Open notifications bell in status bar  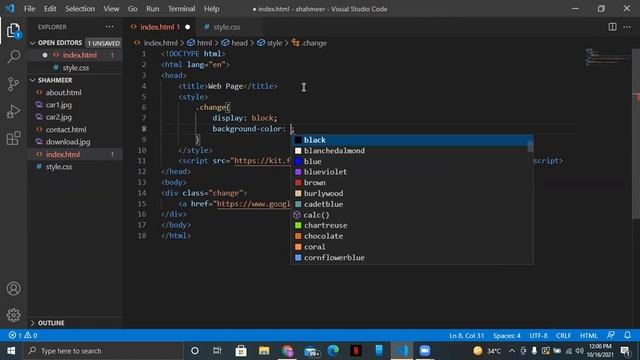click(627, 335)
